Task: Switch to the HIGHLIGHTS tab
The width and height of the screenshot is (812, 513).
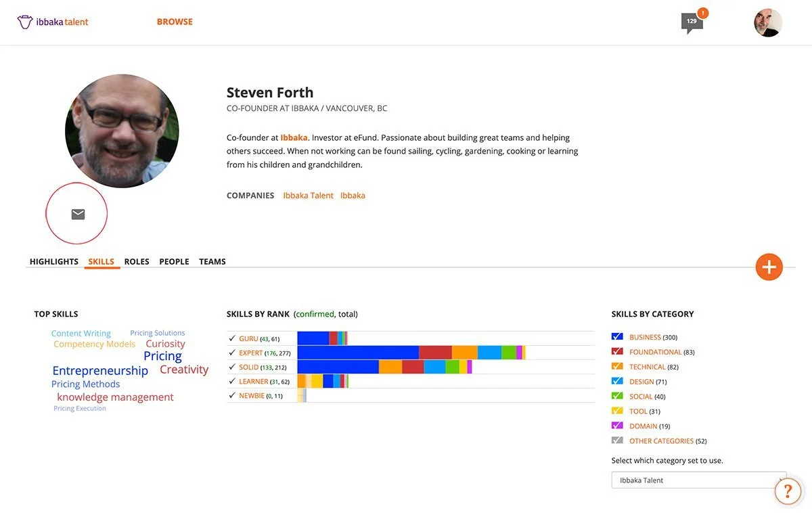Action: tap(54, 261)
